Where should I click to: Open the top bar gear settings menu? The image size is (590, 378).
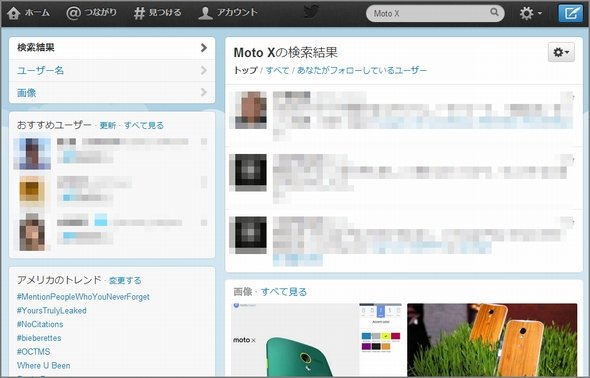pyautogui.click(x=531, y=13)
